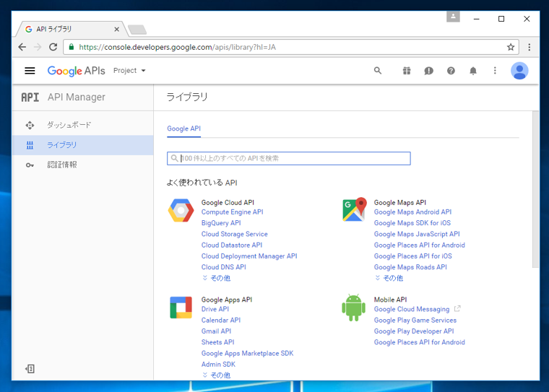
Task: Open Cloud Storage Service link
Action: 234,234
